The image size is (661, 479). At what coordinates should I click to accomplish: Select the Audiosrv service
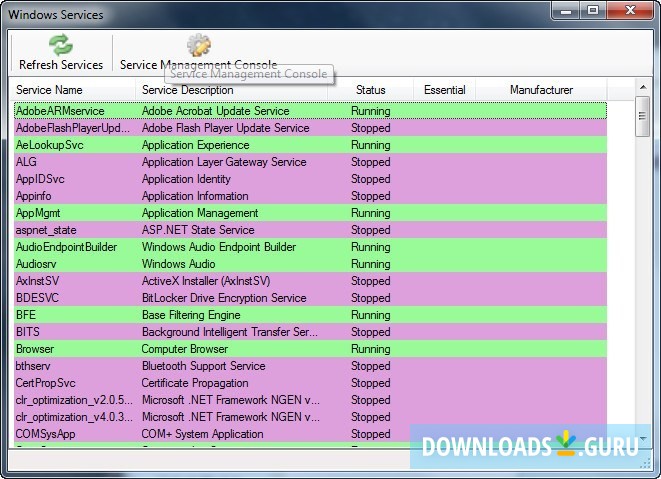pyautogui.click(x=310, y=264)
